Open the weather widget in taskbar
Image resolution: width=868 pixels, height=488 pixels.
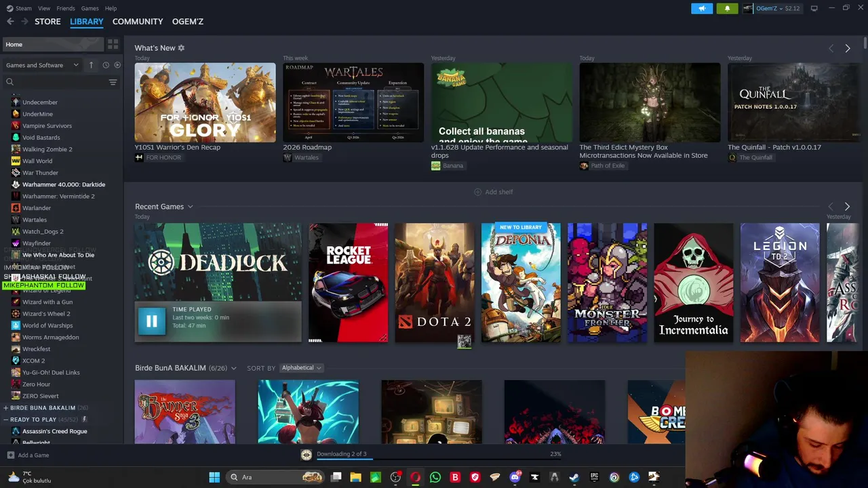pyautogui.click(x=28, y=477)
